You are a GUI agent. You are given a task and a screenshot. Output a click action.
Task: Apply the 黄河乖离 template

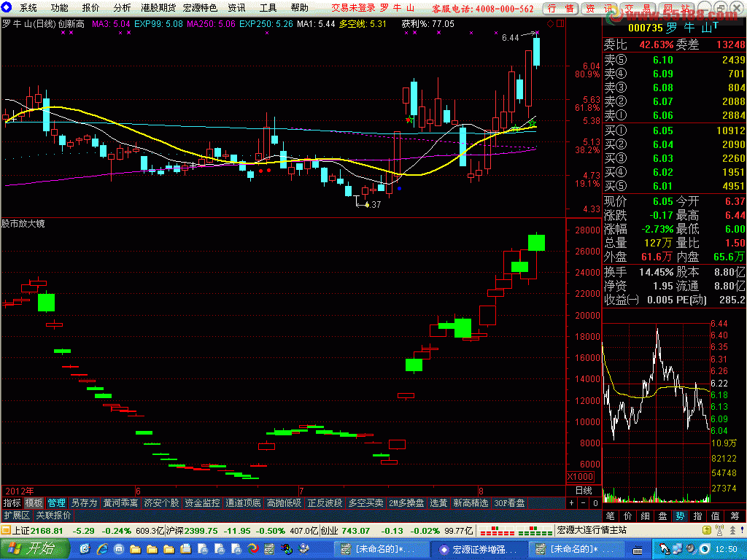tap(120, 503)
